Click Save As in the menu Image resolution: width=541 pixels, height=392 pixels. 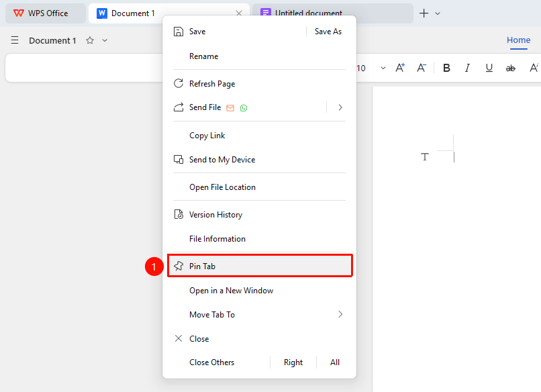pyautogui.click(x=328, y=32)
